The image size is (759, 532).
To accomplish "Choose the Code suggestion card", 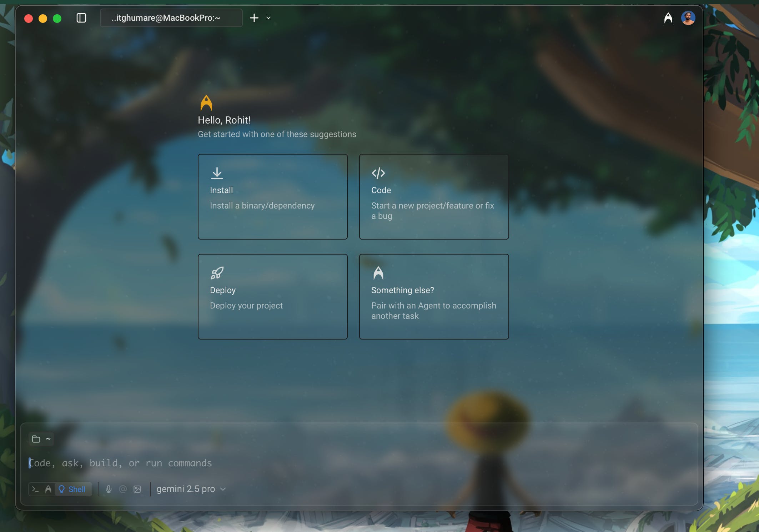I will 434,197.
